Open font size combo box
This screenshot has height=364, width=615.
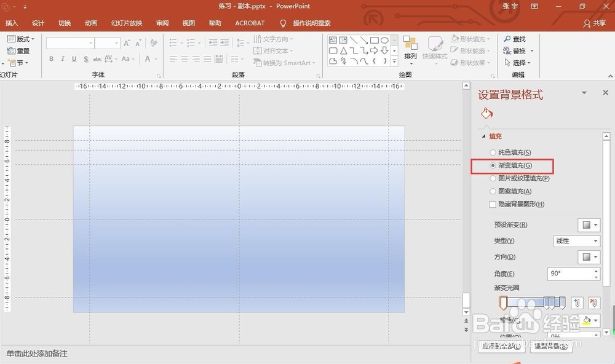click(108, 43)
